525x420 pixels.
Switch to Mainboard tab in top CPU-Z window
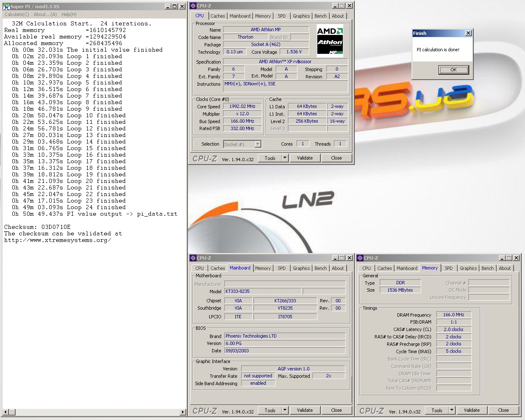pyautogui.click(x=240, y=16)
